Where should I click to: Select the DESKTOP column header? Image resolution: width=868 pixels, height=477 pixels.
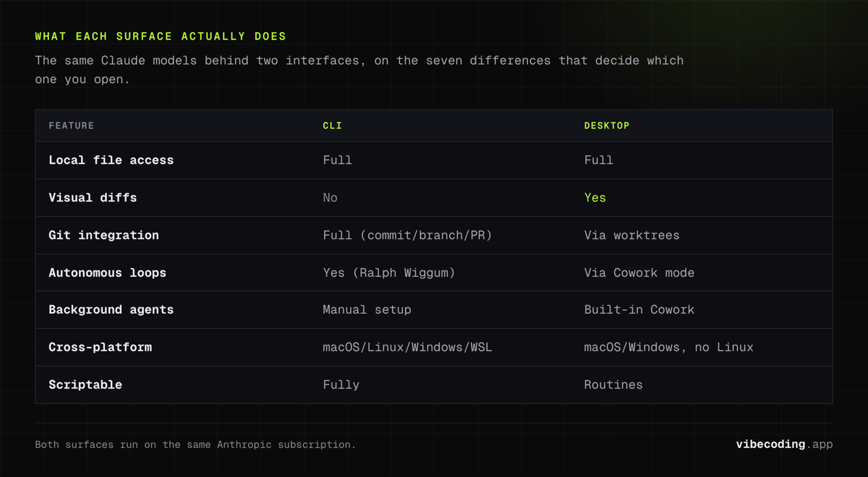[607, 126]
